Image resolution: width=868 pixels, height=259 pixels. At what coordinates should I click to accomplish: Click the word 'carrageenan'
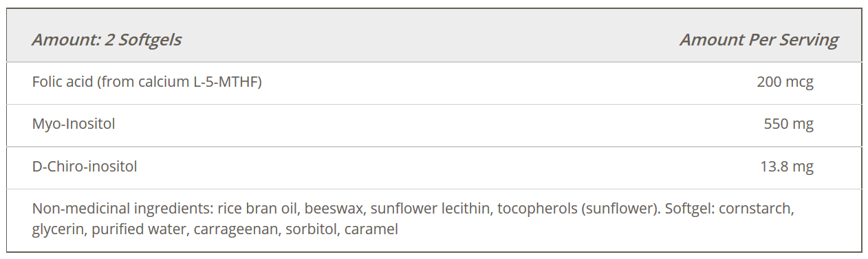point(229,229)
